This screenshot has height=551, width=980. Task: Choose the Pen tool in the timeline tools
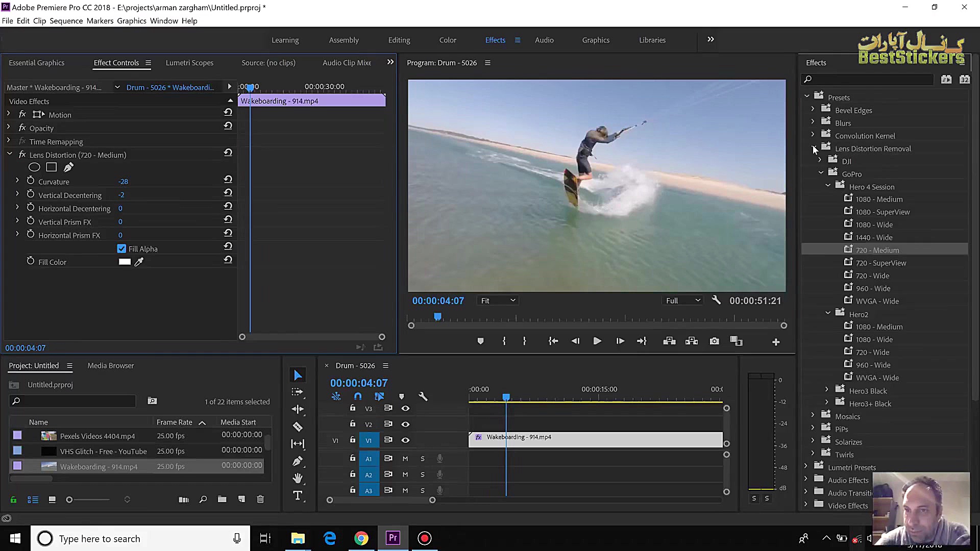pos(298,461)
